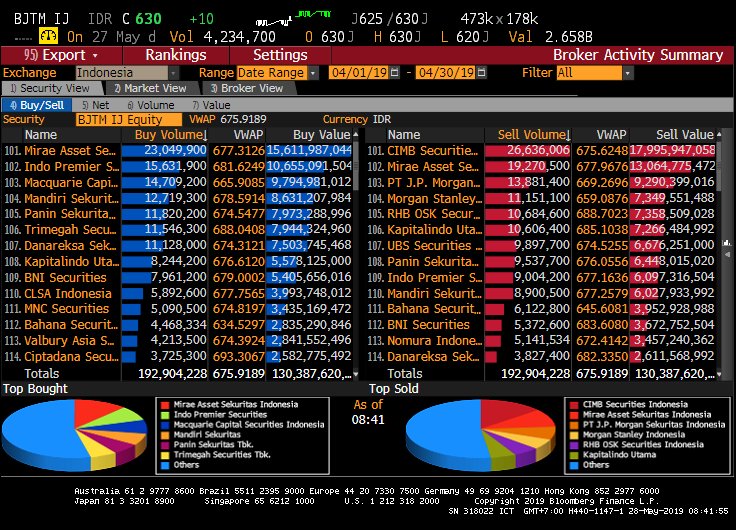The width and height of the screenshot is (736, 530).
Task: Select the Net sub-tab
Action: point(96,105)
